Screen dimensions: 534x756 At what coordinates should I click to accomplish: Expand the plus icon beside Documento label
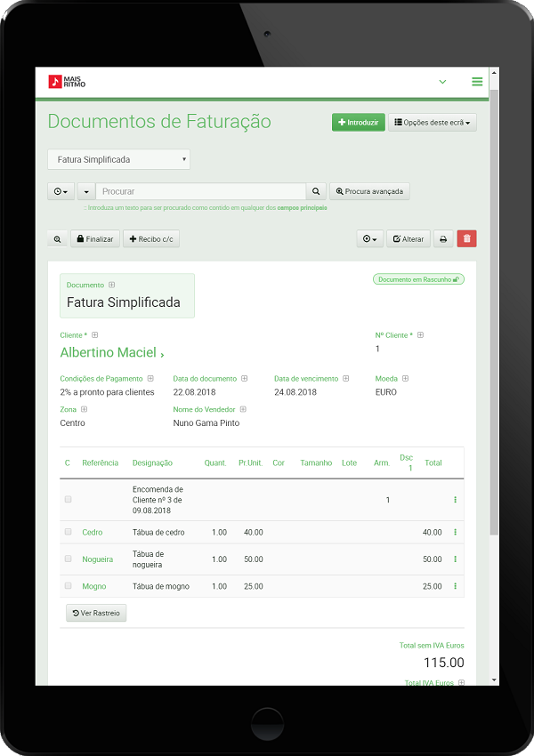tap(112, 285)
